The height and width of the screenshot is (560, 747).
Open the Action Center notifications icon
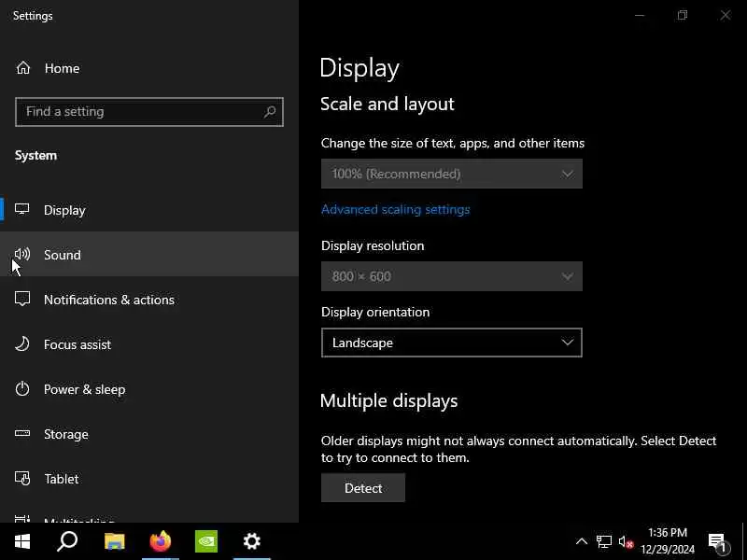coord(718,542)
